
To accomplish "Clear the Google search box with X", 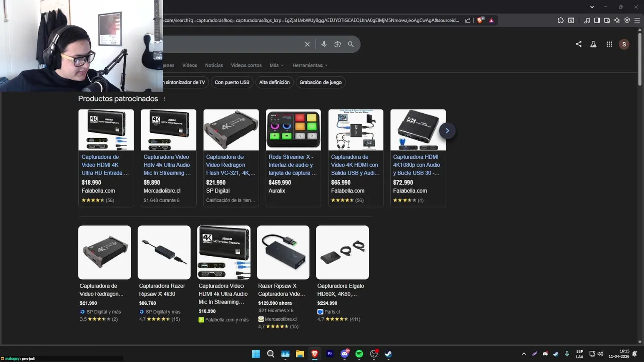I will tap(307, 44).
